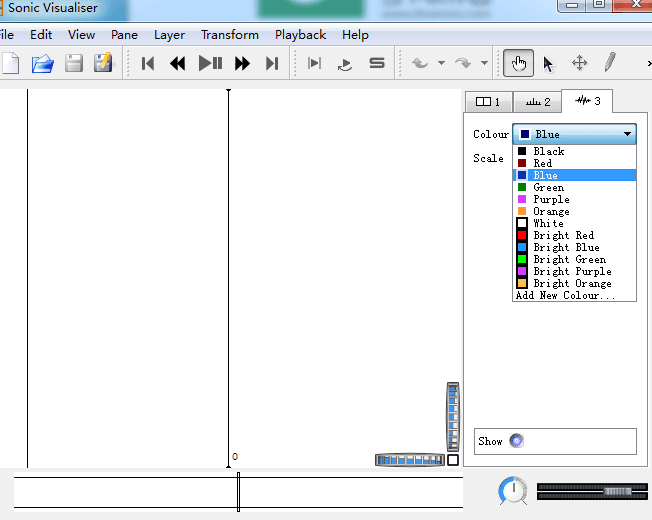Toggle the layer Show button
Image resolution: width=652 pixels, height=520 pixels.
tap(516, 441)
